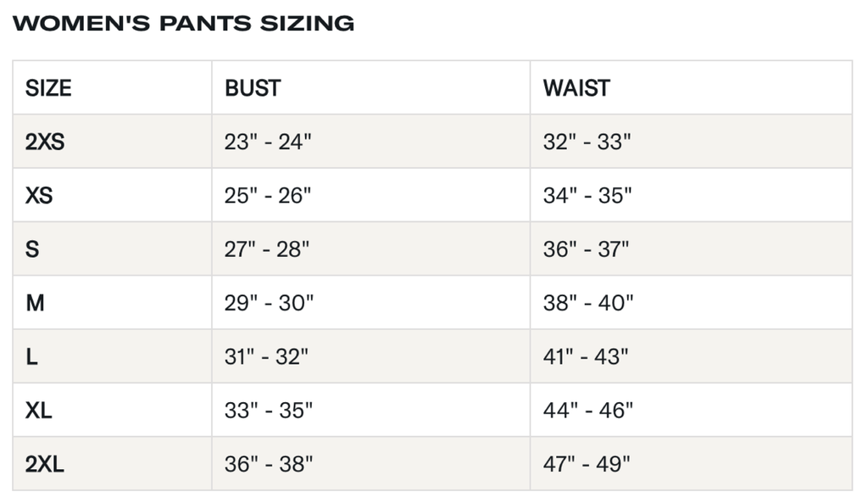This screenshot has height=503, width=868.
Task: Select the L size row label
Action: tap(31, 357)
